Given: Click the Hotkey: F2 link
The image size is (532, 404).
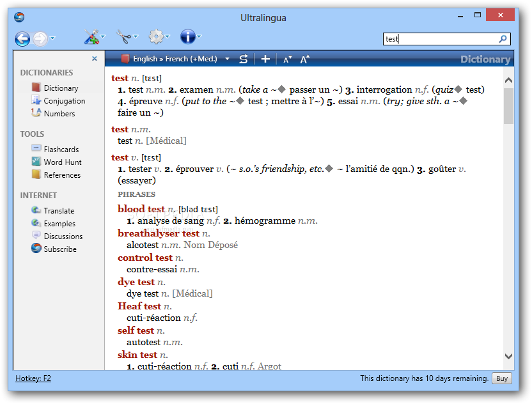Looking at the screenshot, I should [33, 378].
